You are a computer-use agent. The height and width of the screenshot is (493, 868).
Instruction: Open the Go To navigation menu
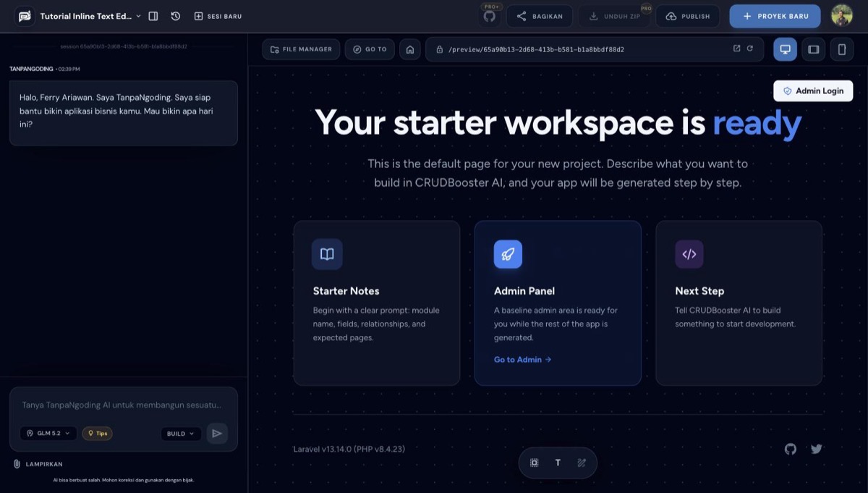tap(370, 49)
